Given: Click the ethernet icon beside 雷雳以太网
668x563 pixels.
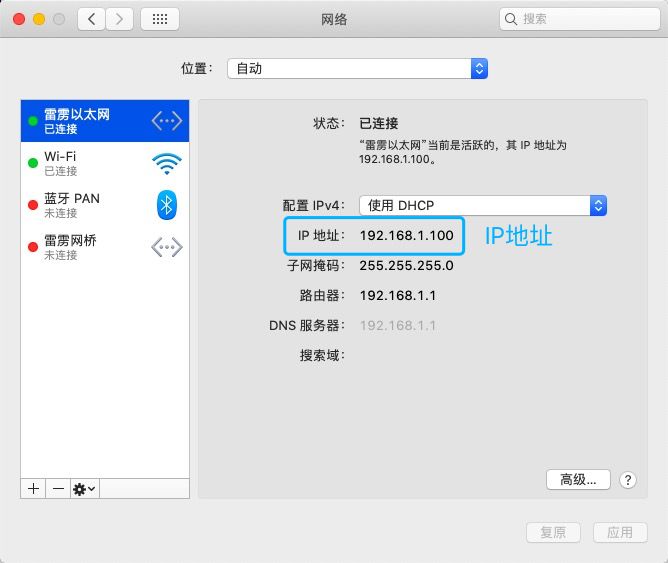Looking at the screenshot, I should pos(167,121).
